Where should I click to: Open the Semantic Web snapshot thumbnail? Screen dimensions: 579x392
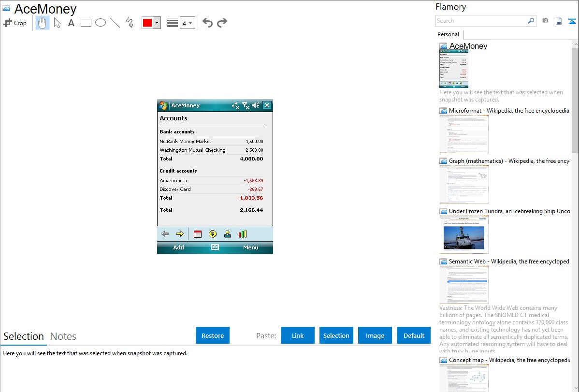(x=464, y=285)
